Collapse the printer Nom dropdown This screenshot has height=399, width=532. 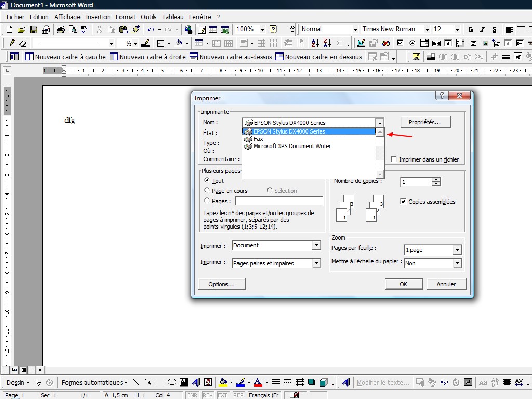click(x=380, y=123)
